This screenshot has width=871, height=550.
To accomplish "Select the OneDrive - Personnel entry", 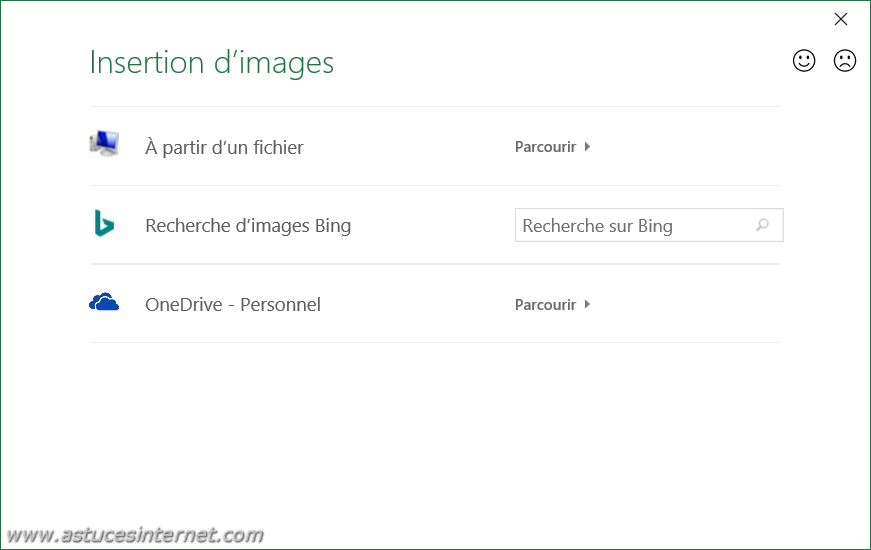I will pyautogui.click(x=233, y=304).
